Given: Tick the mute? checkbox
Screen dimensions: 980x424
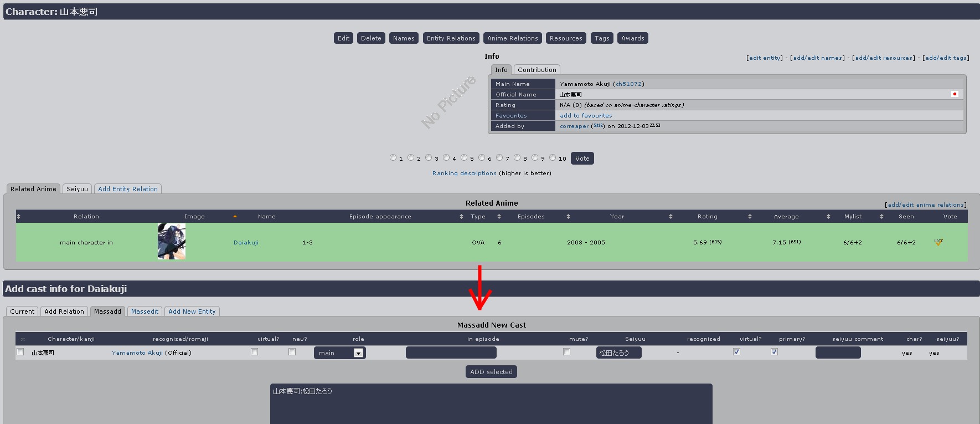Looking at the screenshot, I should [x=566, y=352].
